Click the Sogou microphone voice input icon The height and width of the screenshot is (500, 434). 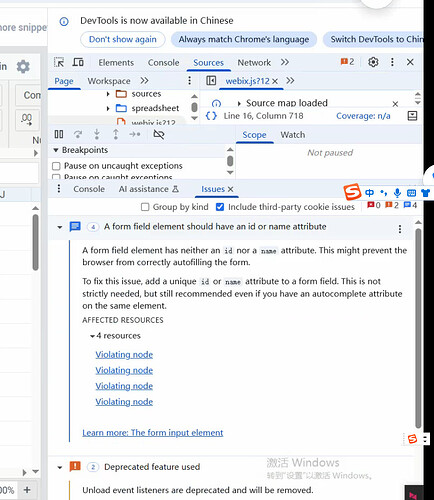tap(397, 193)
